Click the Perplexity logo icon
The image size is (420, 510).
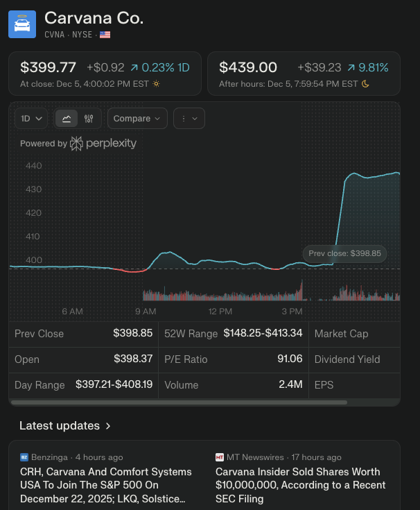tap(77, 144)
